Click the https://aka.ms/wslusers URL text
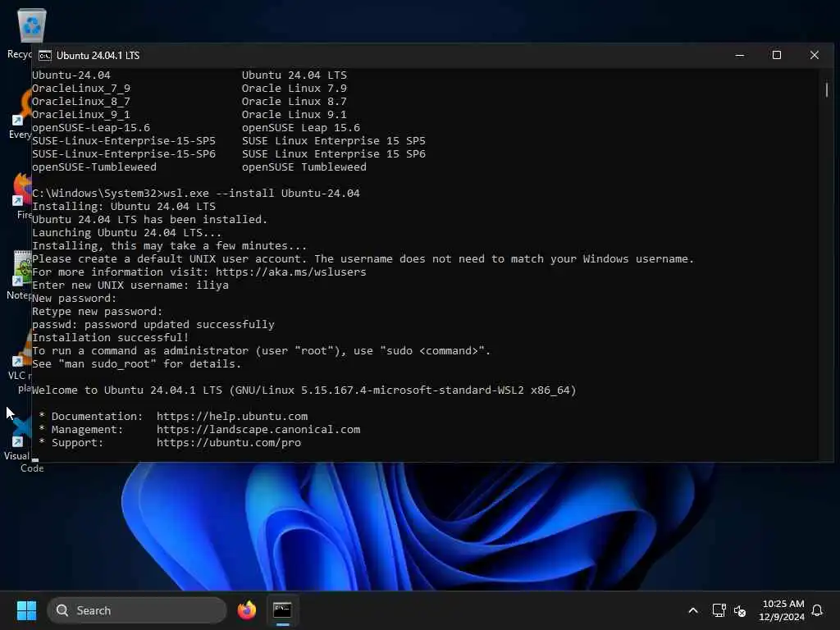This screenshot has height=630, width=840. coord(291,272)
